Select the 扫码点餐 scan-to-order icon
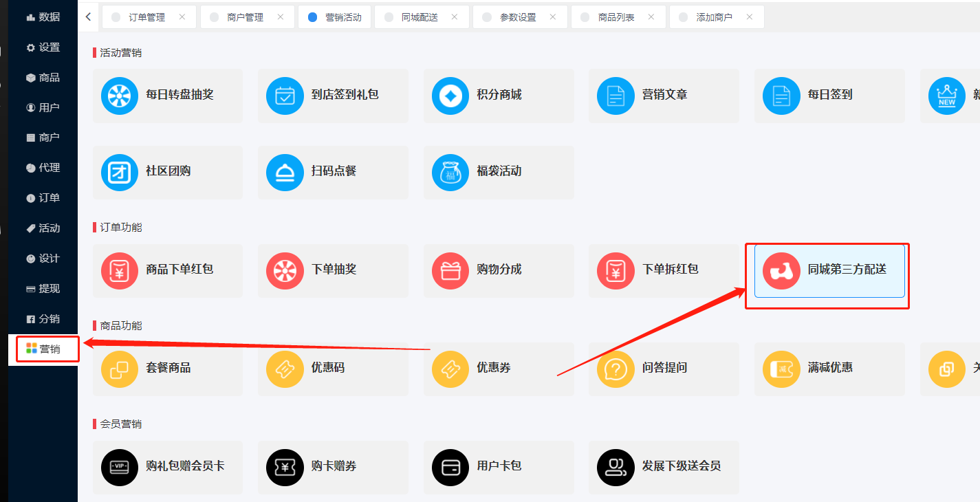980x502 pixels. [333, 172]
